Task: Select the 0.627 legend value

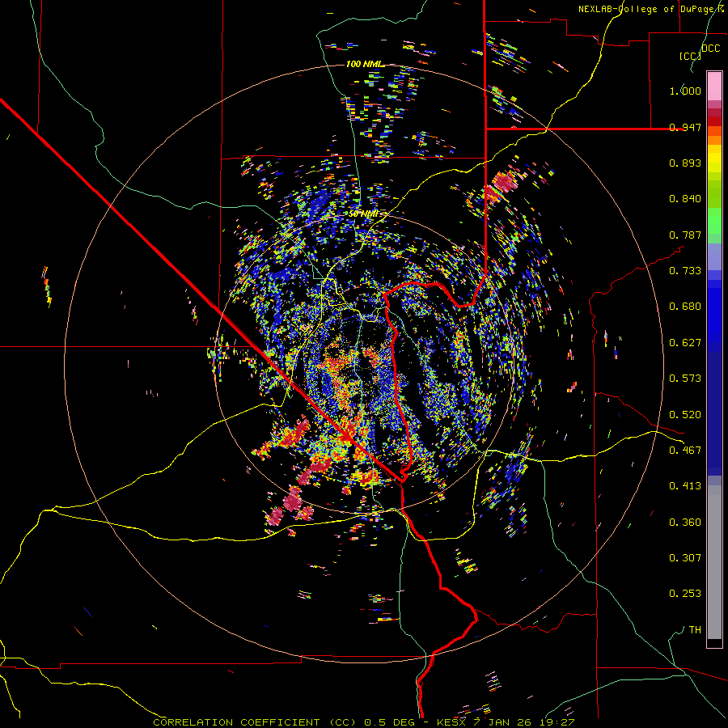Action: pos(685,343)
